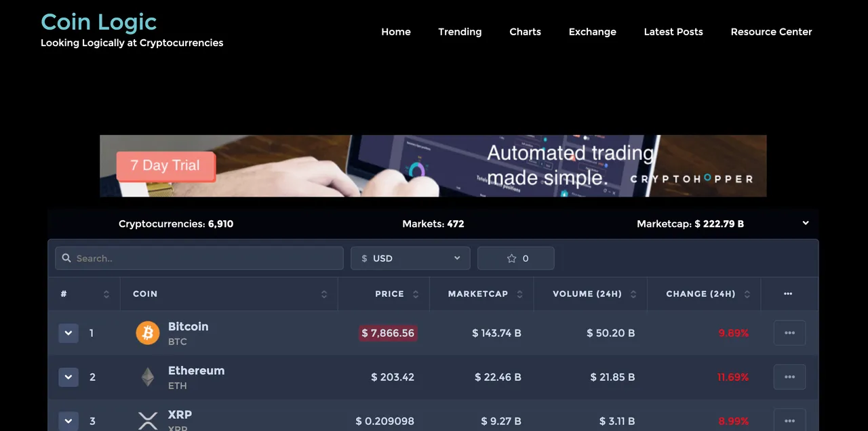Open Latest Posts in navigation
868x431 pixels.
(x=673, y=32)
